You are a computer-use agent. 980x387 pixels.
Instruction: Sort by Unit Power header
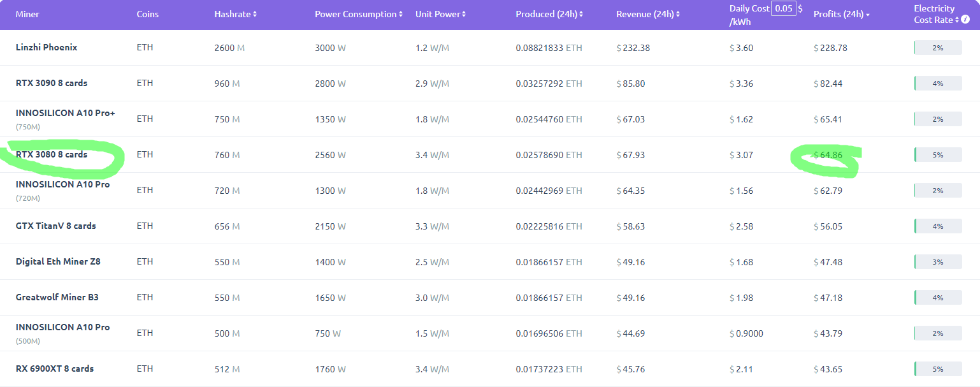(x=440, y=14)
